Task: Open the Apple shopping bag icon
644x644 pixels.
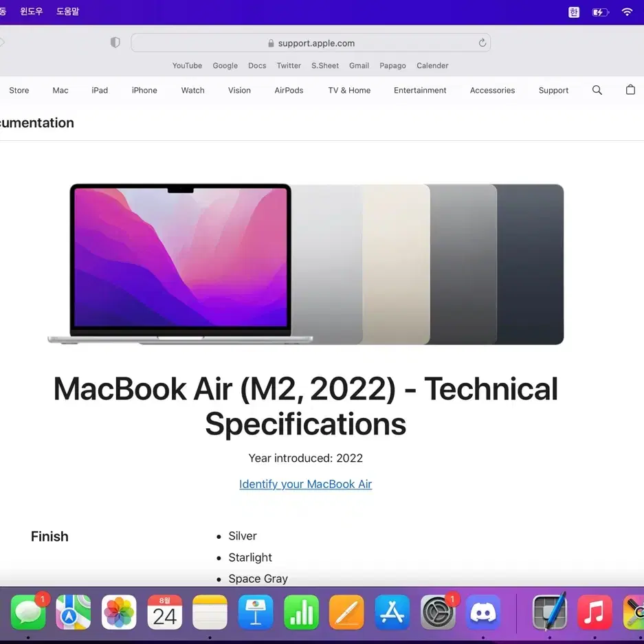Action: [630, 89]
